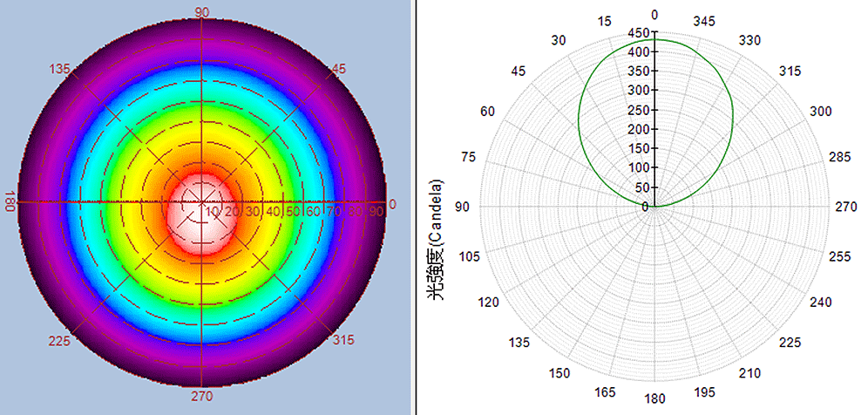Screen dimensions: 868x415
Task: Click the 300 tick label on candela axis
Action: coord(637,91)
